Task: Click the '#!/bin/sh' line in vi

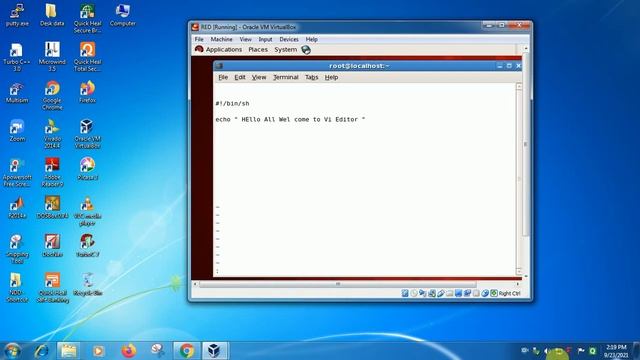Action: pyautogui.click(x=232, y=104)
